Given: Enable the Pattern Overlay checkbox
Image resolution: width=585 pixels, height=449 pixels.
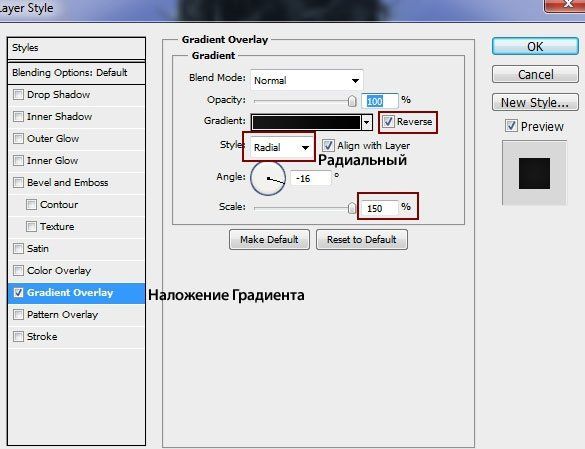Looking at the screenshot, I should click(18, 315).
